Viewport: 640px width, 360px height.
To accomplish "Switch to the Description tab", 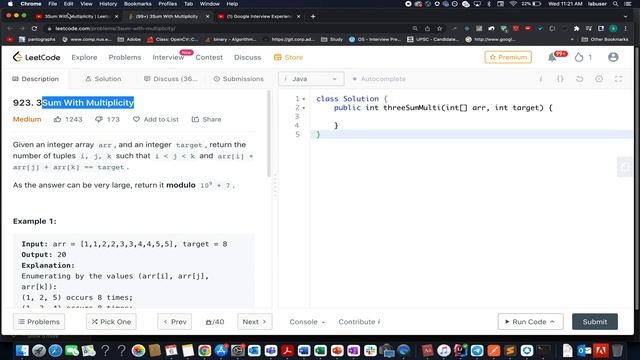I will [x=36, y=79].
